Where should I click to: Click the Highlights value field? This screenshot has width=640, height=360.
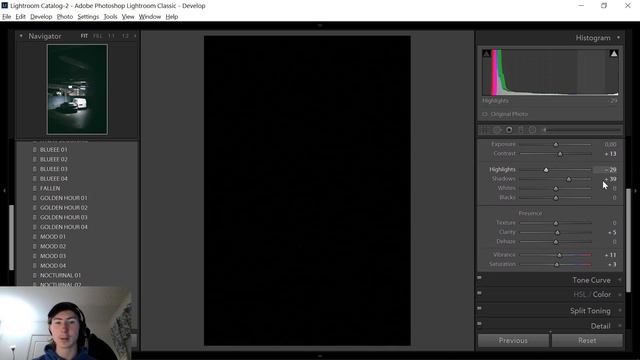606,170
